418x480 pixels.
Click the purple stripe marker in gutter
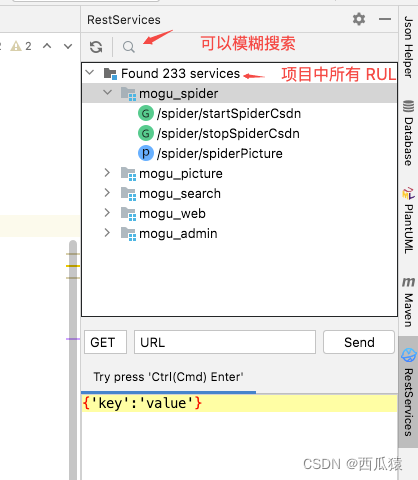73,339
